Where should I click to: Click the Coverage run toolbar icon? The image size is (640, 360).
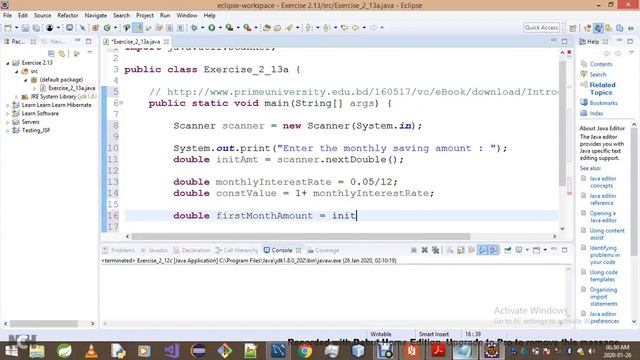pyautogui.click(x=229, y=28)
